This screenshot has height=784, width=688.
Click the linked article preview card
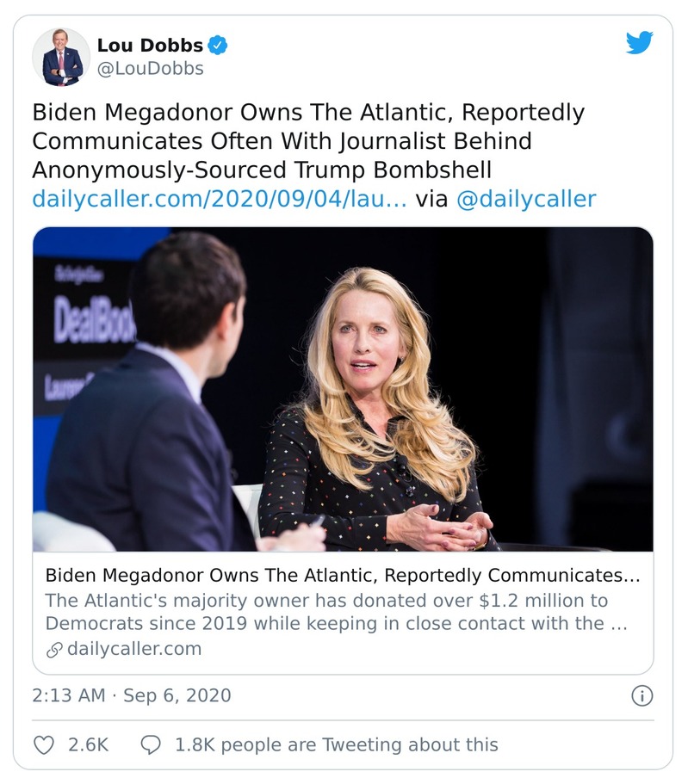click(342, 448)
